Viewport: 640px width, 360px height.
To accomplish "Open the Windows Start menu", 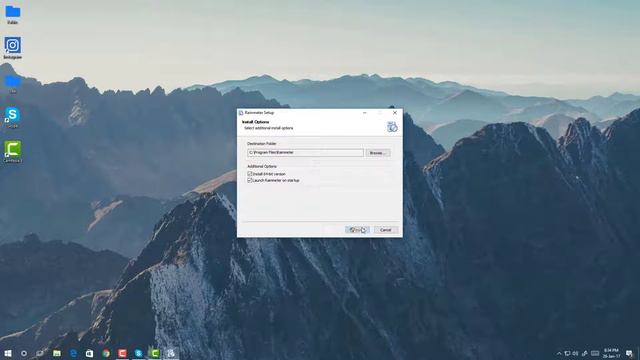I will (8, 353).
